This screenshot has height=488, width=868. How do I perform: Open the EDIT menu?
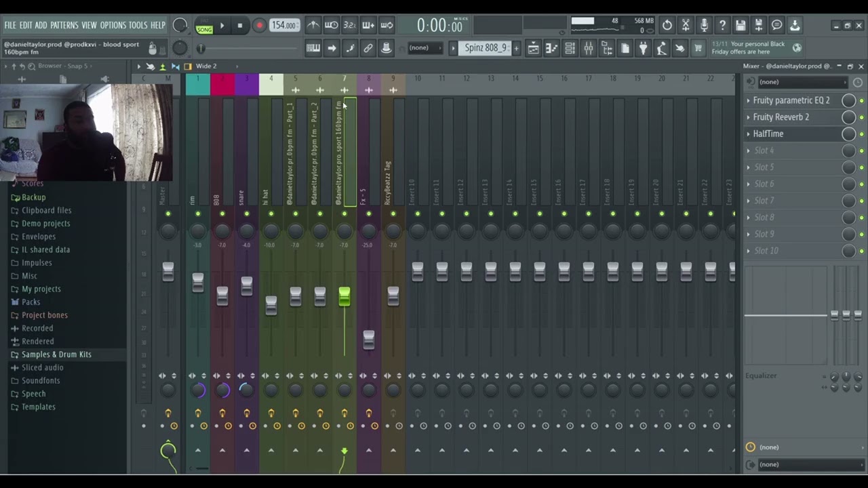(26, 25)
